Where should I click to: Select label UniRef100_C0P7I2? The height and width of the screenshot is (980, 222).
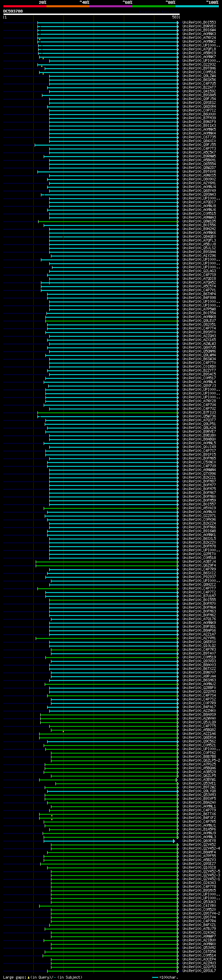click(199, 110)
